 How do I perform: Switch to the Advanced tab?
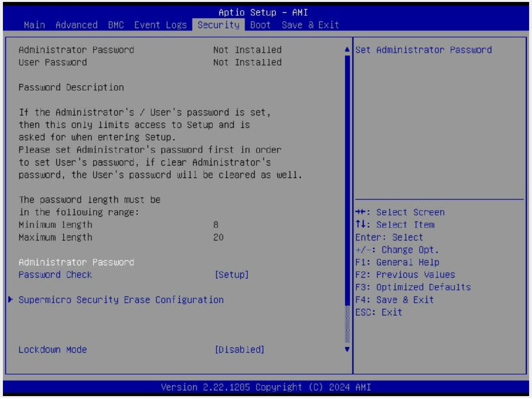(x=76, y=25)
